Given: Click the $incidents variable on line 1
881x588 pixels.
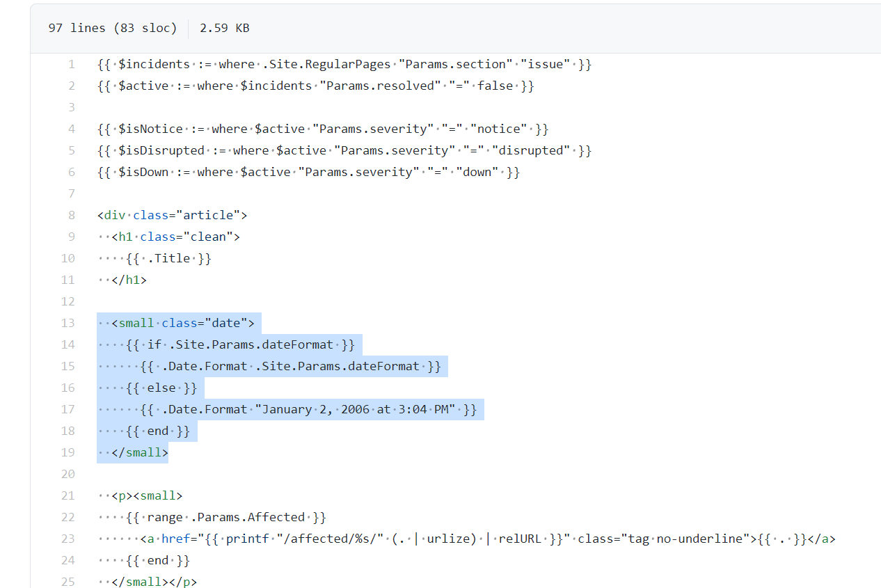Looking at the screenshot, I should point(154,63).
